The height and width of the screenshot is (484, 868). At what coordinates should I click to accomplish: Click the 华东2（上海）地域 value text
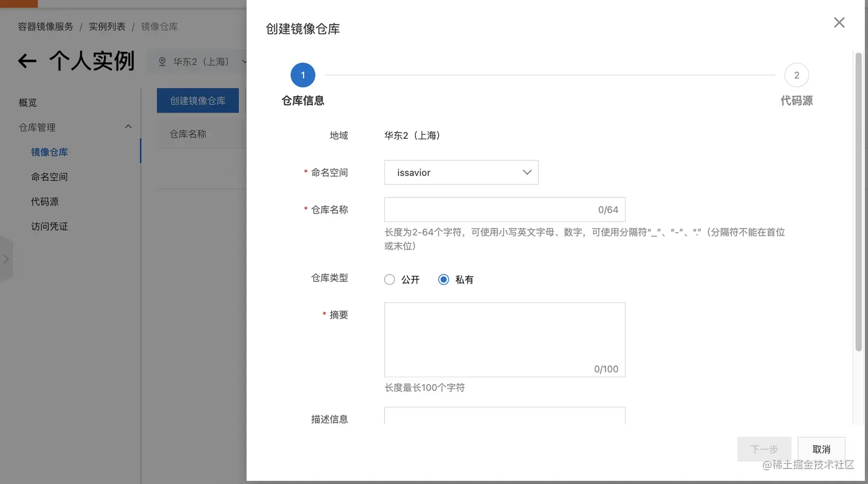(x=412, y=135)
